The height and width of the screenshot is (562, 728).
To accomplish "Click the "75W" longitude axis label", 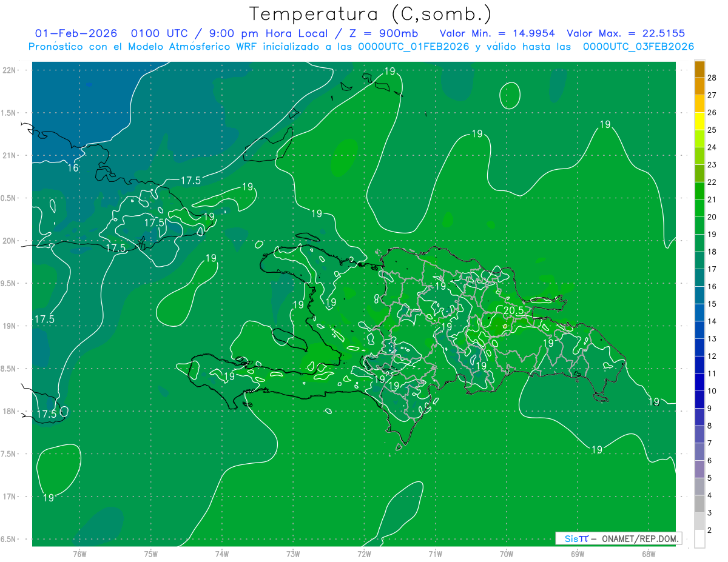I will click(x=150, y=554).
